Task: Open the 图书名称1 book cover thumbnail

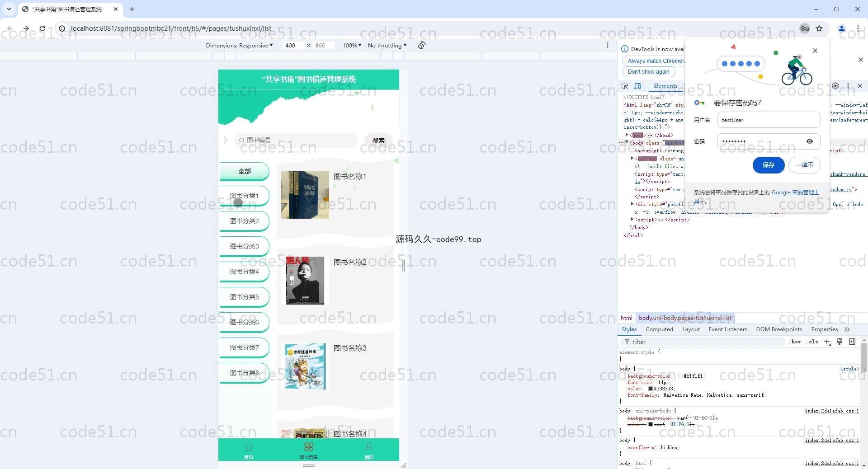Action: tap(305, 195)
